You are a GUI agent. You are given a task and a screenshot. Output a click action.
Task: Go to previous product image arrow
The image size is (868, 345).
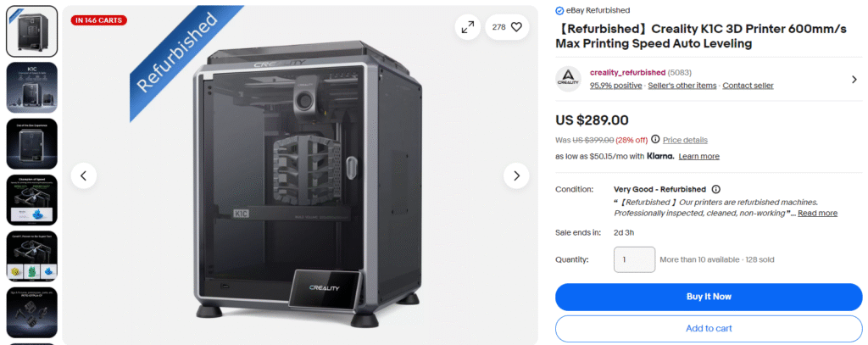pyautogui.click(x=84, y=175)
